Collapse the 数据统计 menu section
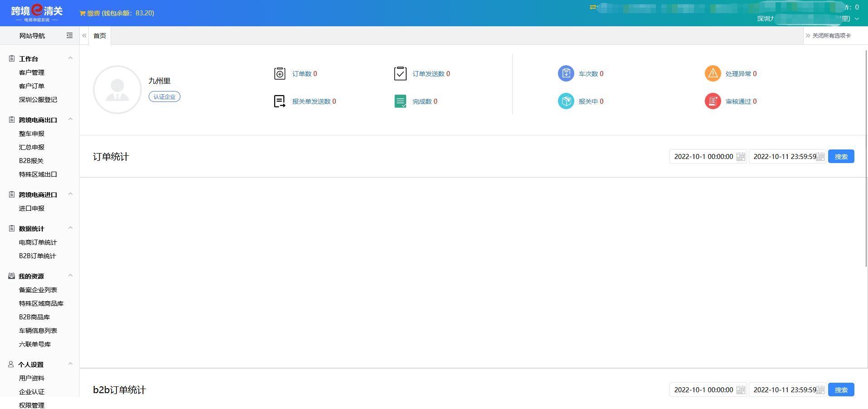 [70, 228]
